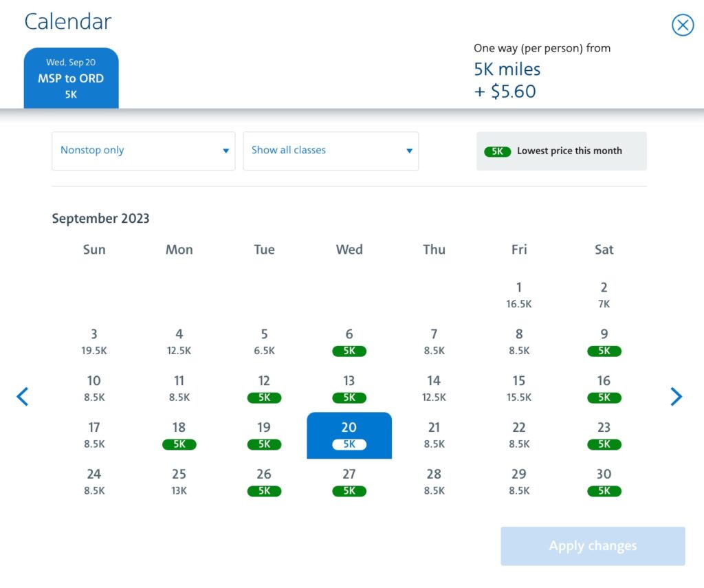Choose September 2 costing 7K miles
The width and height of the screenshot is (704, 588).
click(604, 294)
